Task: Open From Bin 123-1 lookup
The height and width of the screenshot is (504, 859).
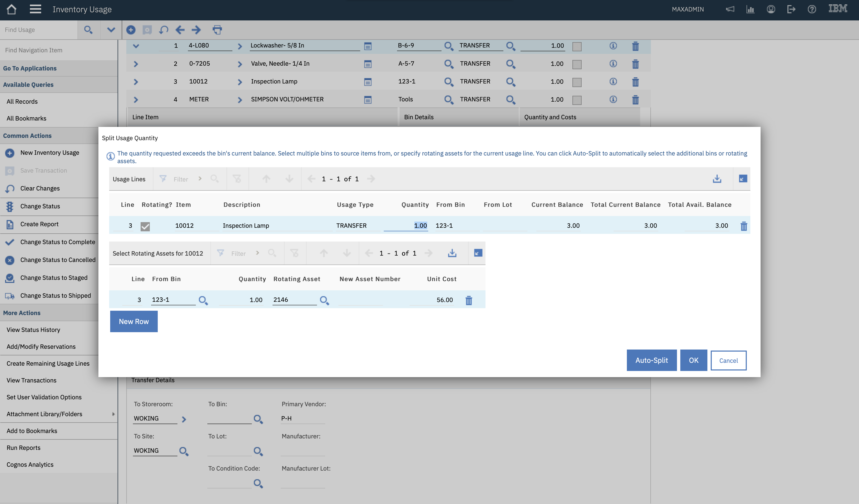Action: [203, 300]
